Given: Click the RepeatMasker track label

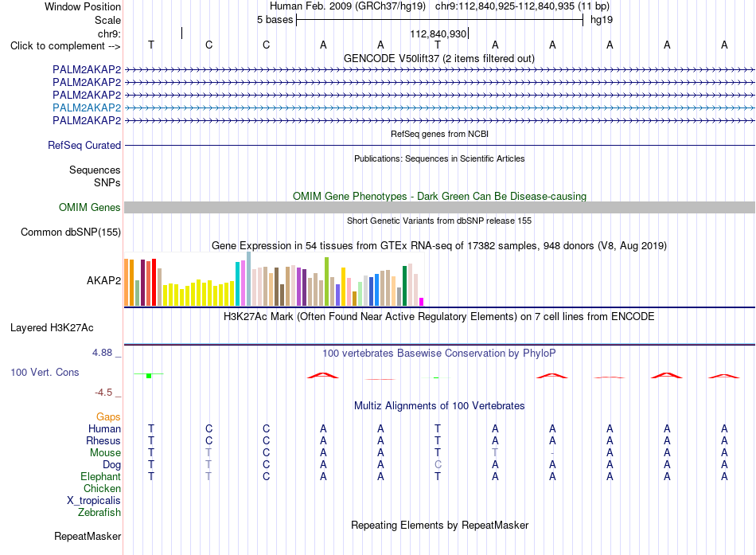Looking at the screenshot, I should tap(88, 536).
